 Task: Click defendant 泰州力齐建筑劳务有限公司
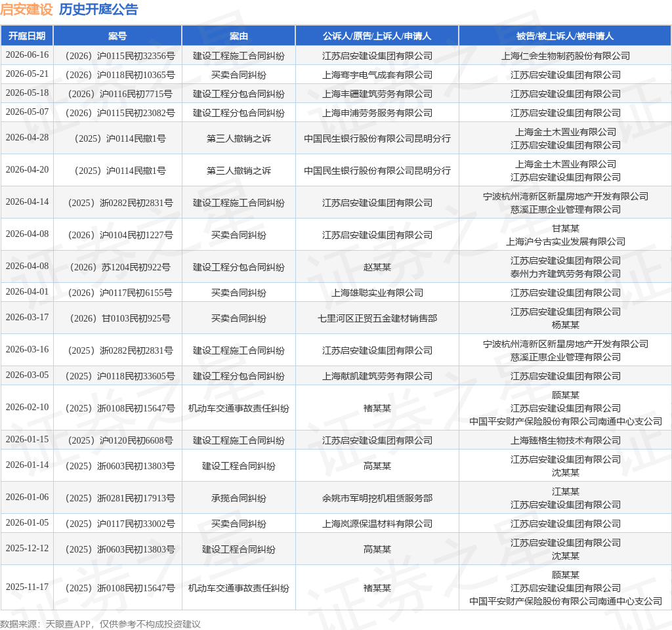(x=566, y=274)
